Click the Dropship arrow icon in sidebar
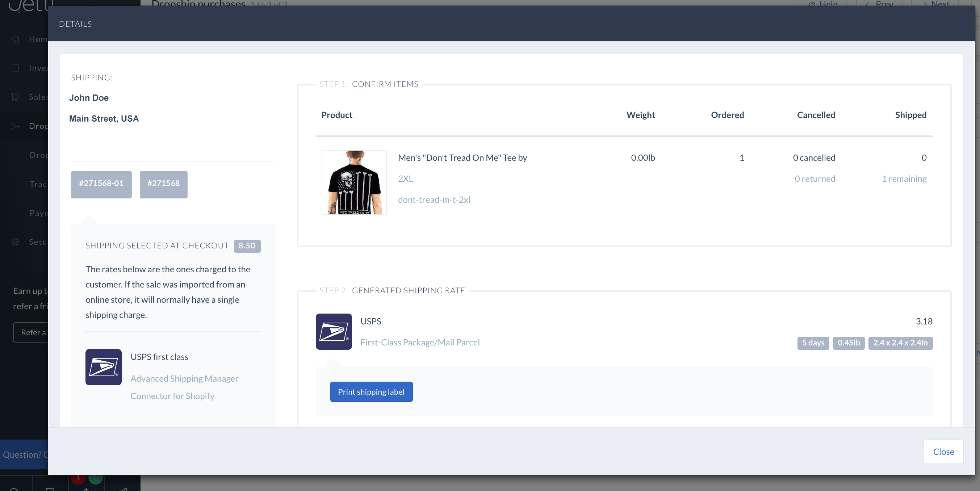The width and height of the screenshot is (980, 491). point(15,126)
